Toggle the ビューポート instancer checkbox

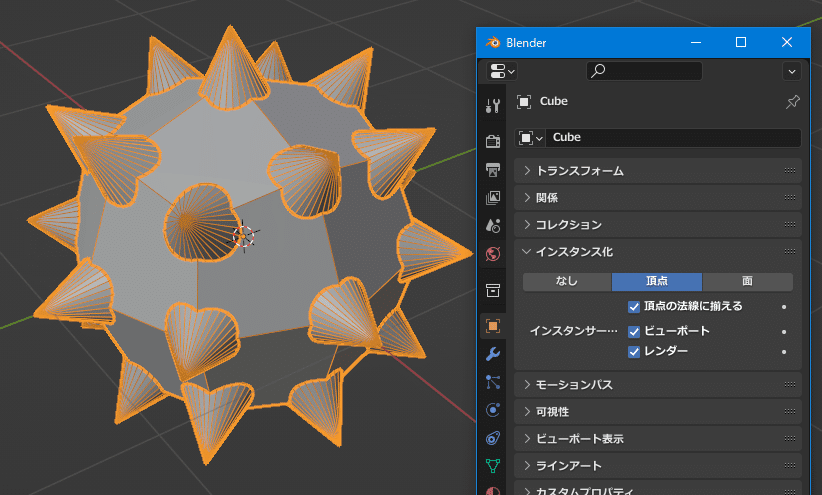coord(634,331)
